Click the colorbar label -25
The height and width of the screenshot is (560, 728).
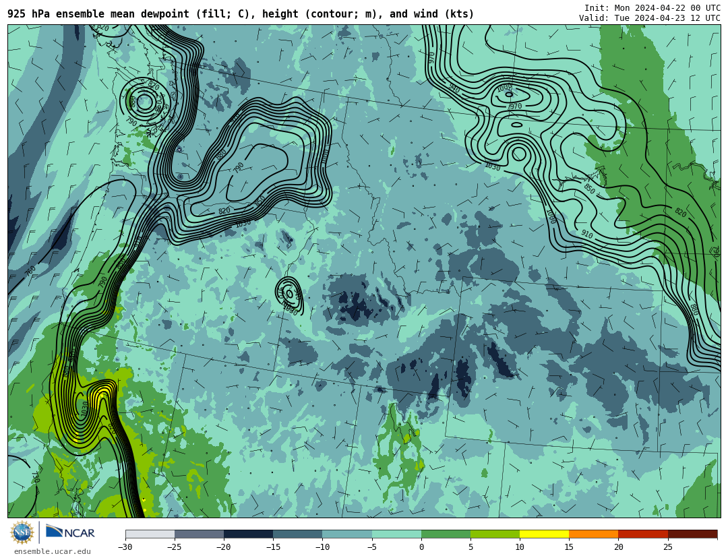coord(175,547)
